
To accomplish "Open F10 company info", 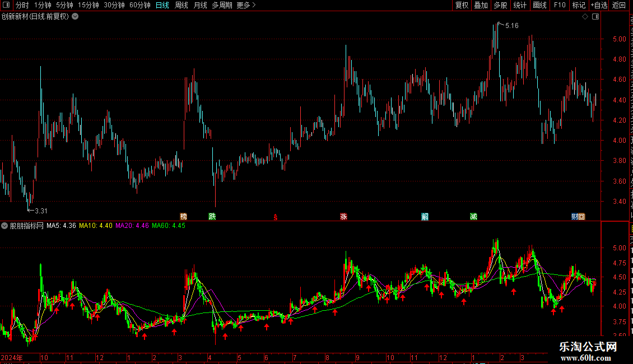I will [560, 5].
